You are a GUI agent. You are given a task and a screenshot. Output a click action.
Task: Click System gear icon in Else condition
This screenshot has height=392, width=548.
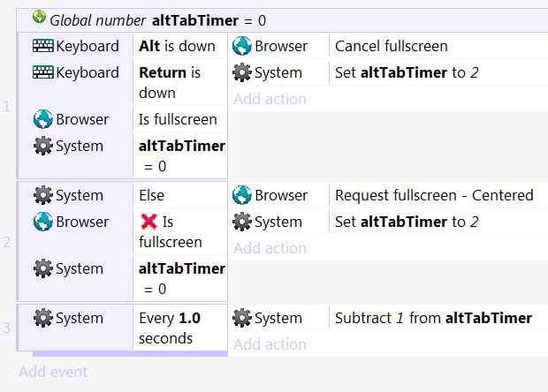43,195
